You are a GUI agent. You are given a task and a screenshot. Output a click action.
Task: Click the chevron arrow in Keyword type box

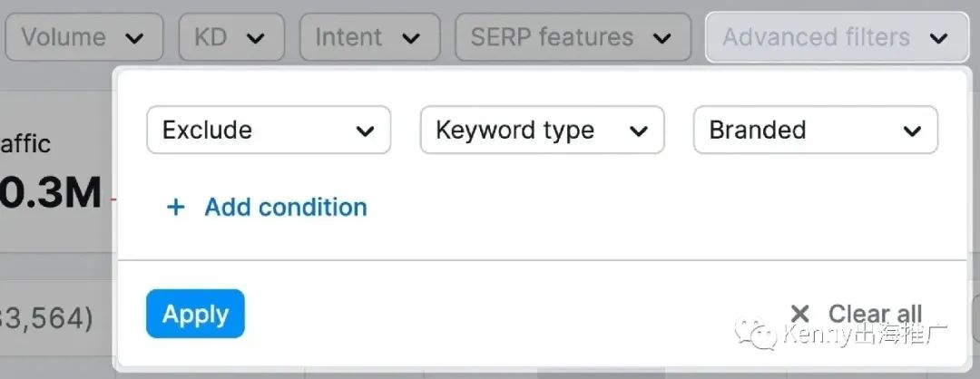click(638, 131)
